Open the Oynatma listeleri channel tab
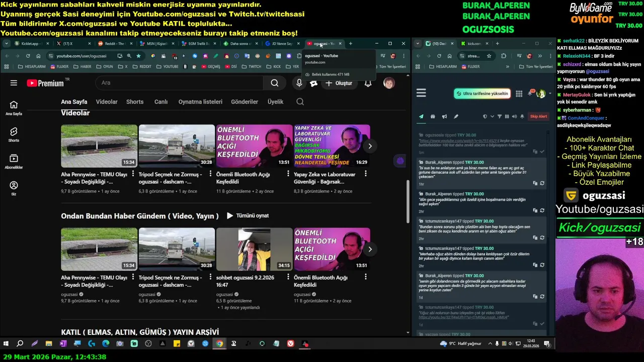The height and width of the screenshot is (362, 644). click(x=200, y=102)
